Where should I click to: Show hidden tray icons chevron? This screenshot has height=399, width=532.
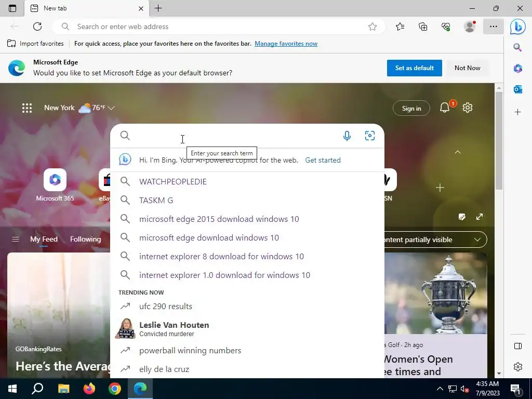pyautogui.click(x=440, y=389)
